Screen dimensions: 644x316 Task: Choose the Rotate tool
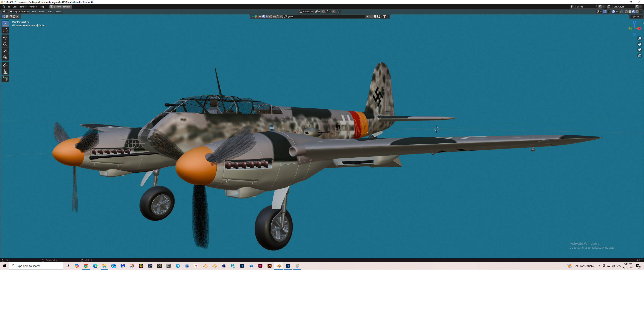5,44
